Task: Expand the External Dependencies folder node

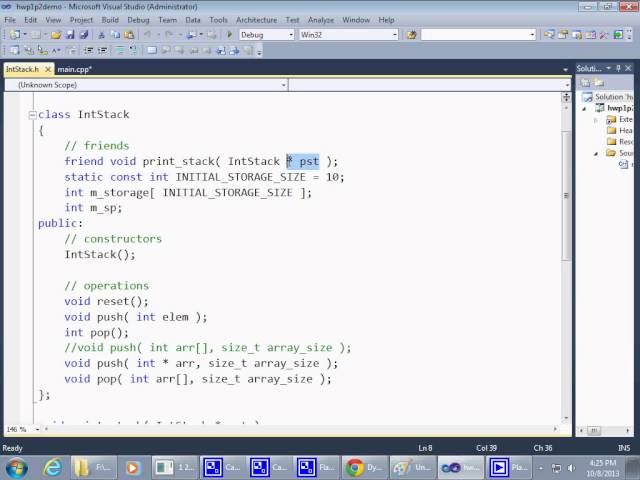Action: point(596,120)
